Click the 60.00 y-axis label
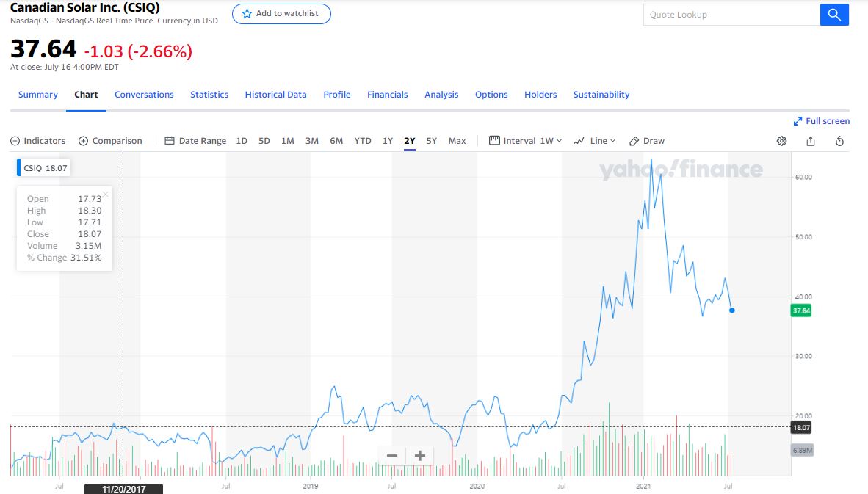 pos(804,177)
